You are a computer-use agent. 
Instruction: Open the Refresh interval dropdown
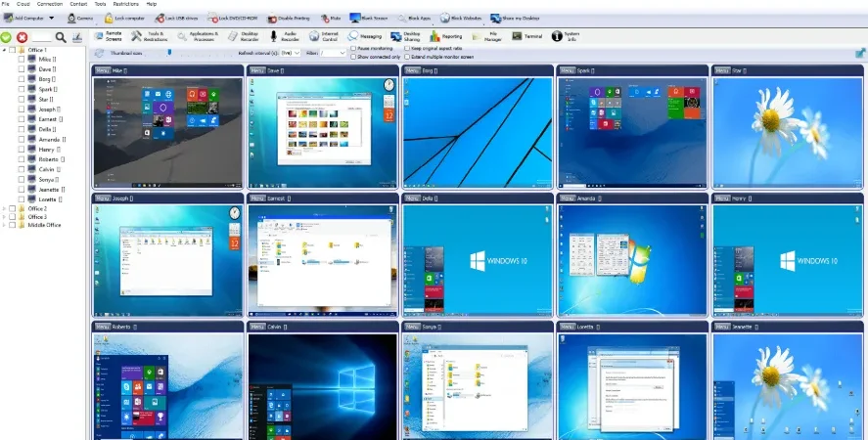pyautogui.click(x=290, y=53)
